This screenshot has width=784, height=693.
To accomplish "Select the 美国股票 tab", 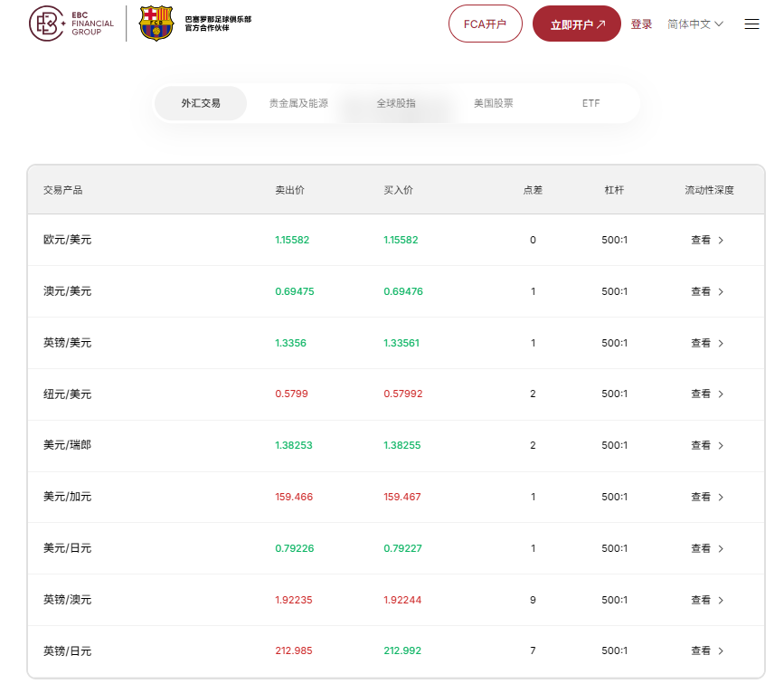I will pyautogui.click(x=493, y=103).
